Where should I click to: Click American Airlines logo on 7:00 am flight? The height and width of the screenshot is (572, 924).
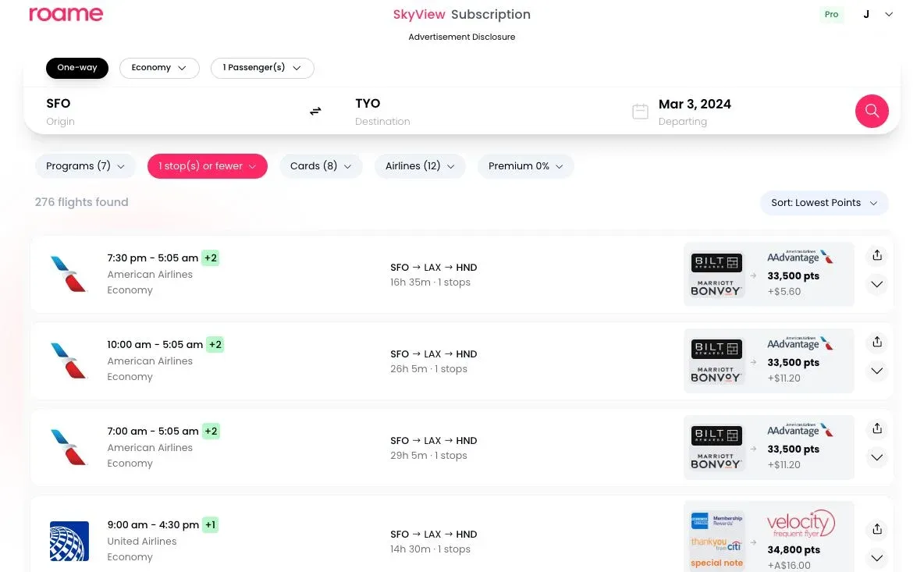tap(69, 447)
